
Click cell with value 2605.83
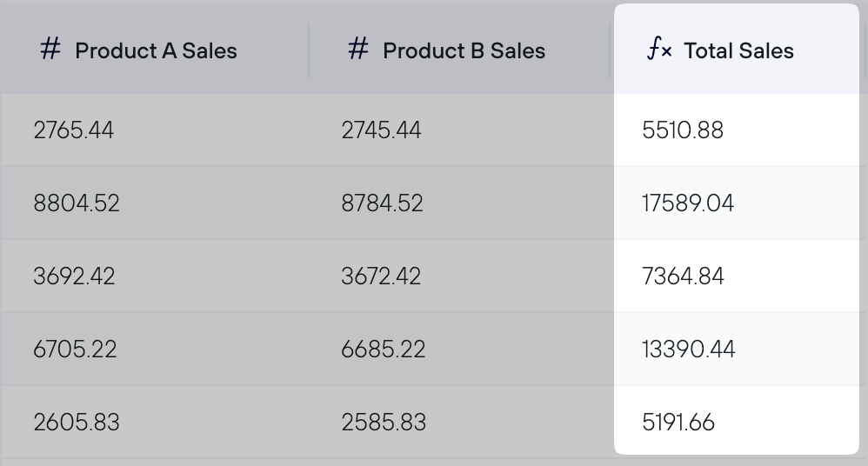point(155,423)
